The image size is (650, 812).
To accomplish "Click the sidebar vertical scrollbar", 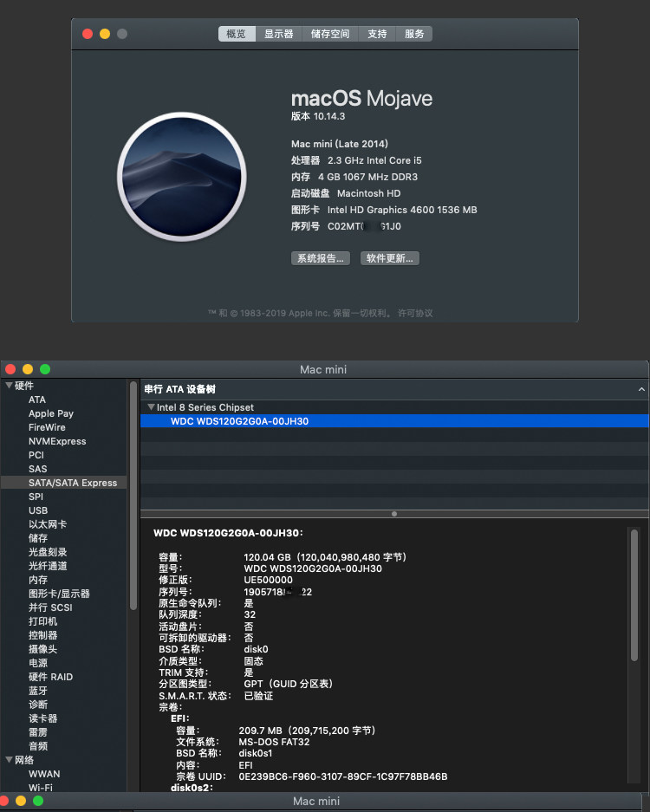I will click(133, 496).
